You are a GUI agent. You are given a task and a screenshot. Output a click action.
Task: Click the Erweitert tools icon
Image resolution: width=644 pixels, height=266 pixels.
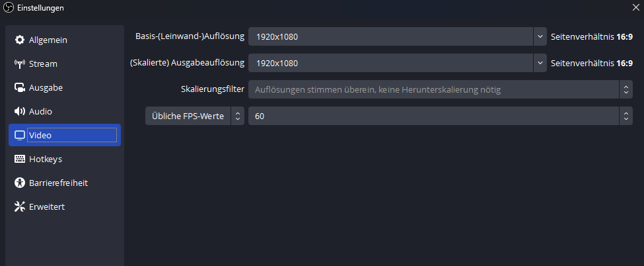pyautogui.click(x=20, y=206)
